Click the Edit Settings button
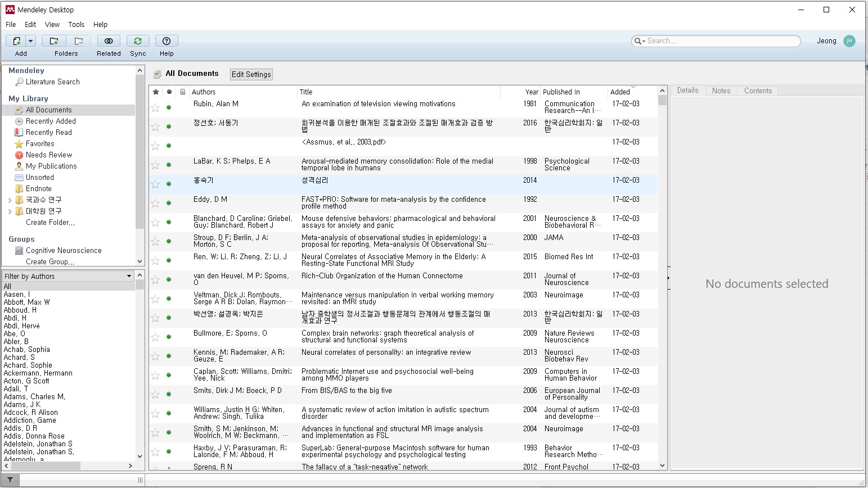868x488 pixels. pos(251,74)
